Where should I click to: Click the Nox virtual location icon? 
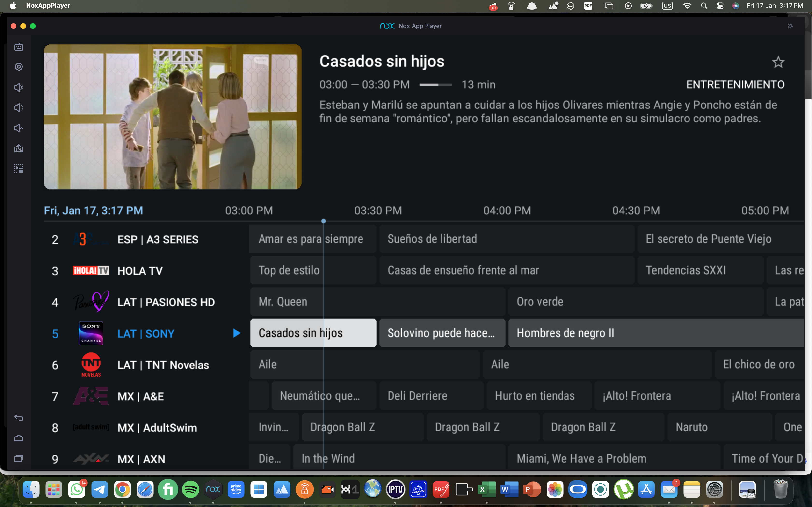point(19,67)
